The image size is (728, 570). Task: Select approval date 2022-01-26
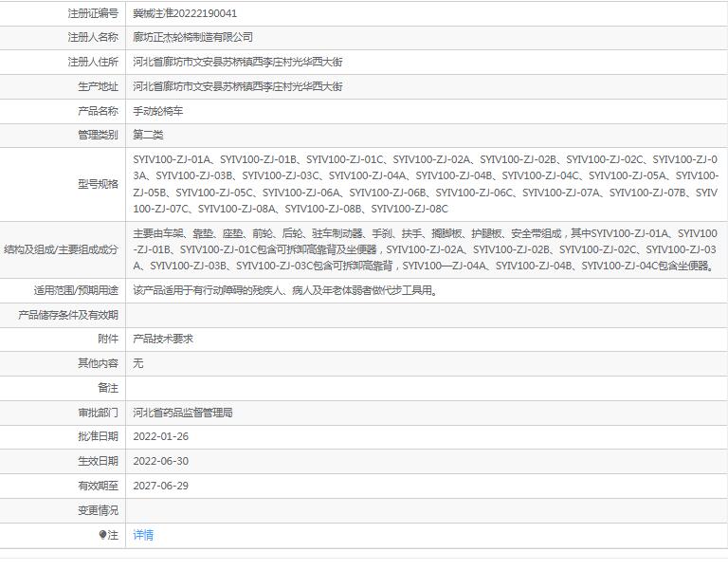tap(160, 436)
